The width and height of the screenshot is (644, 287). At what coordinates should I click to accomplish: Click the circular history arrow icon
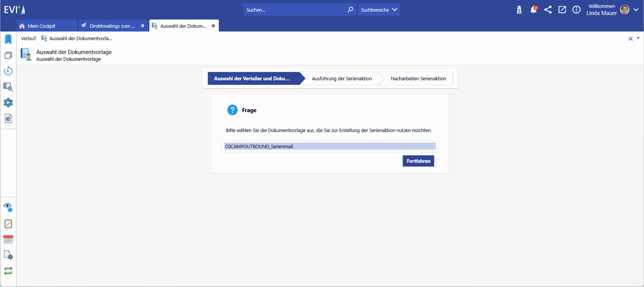(8, 71)
